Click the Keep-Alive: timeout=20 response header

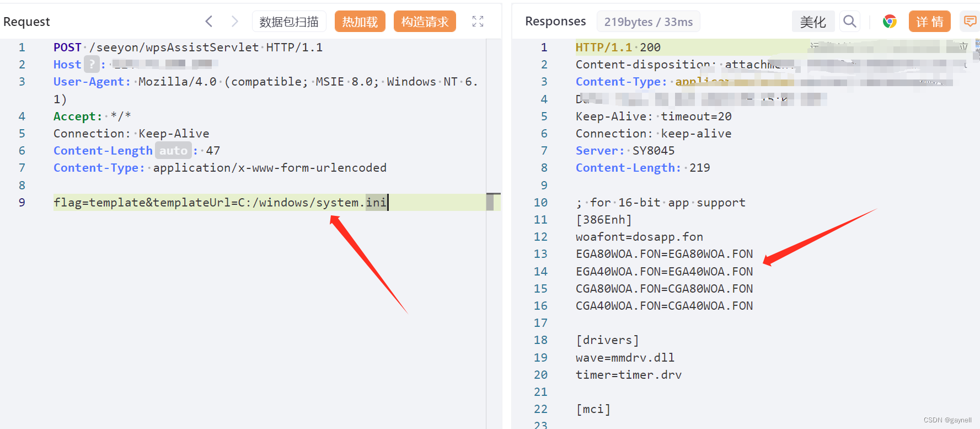click(654, 116)
